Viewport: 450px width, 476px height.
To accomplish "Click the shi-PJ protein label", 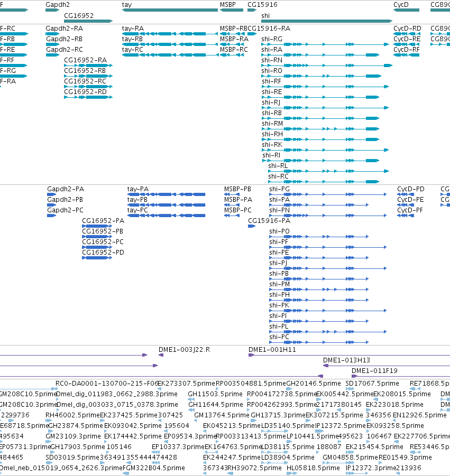I will point(278,263).
